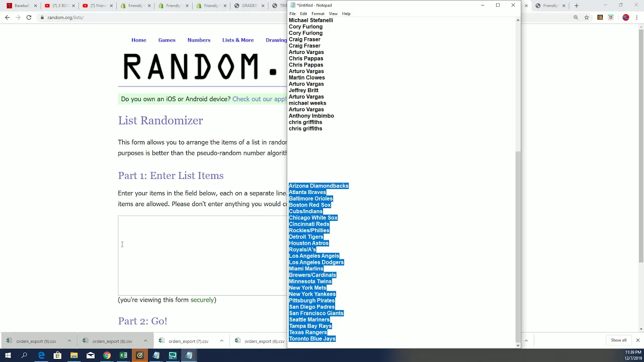
Task: Click the orange clock extension icon
Action: click(x=600, y=17)
